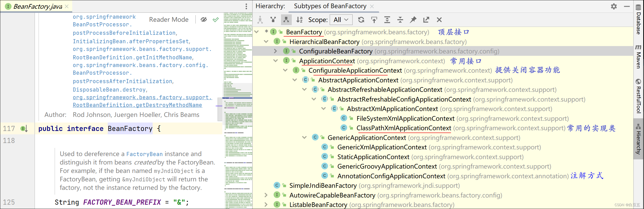The width and height of the screenshot is (644, 209).
Task: Select ClassPathXmlApplicationContext in the hierarchy tree
Action: 404,128
